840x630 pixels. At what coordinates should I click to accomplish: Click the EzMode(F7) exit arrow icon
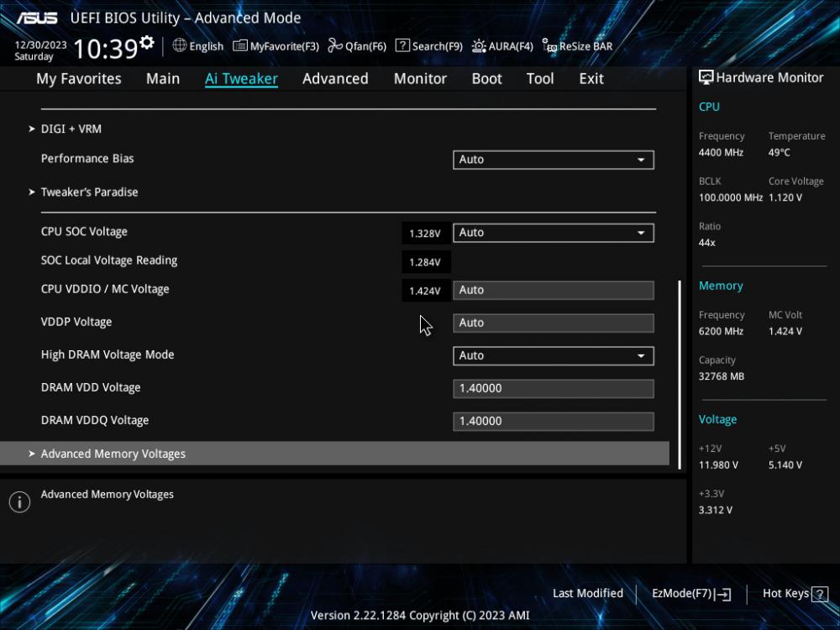722,594
